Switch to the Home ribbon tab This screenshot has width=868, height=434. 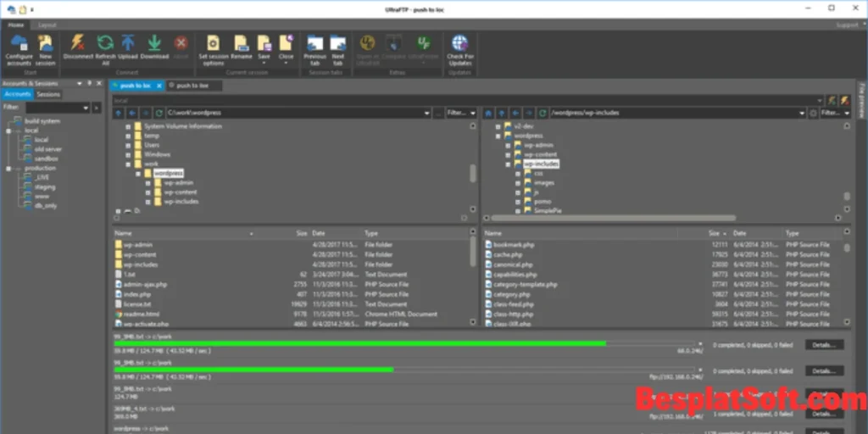pos(16,25)
